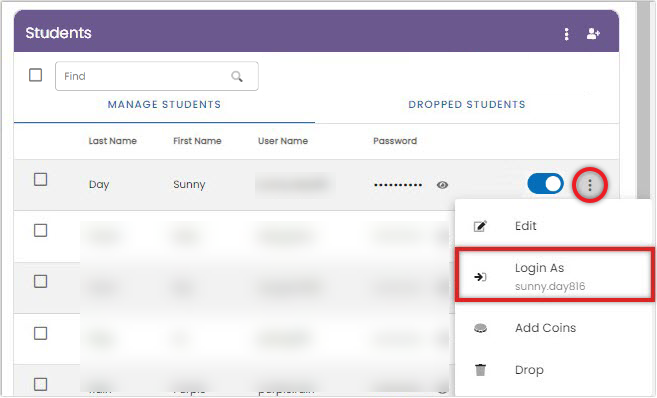Click the last name Day cell
657x398 pixels.
99,185
